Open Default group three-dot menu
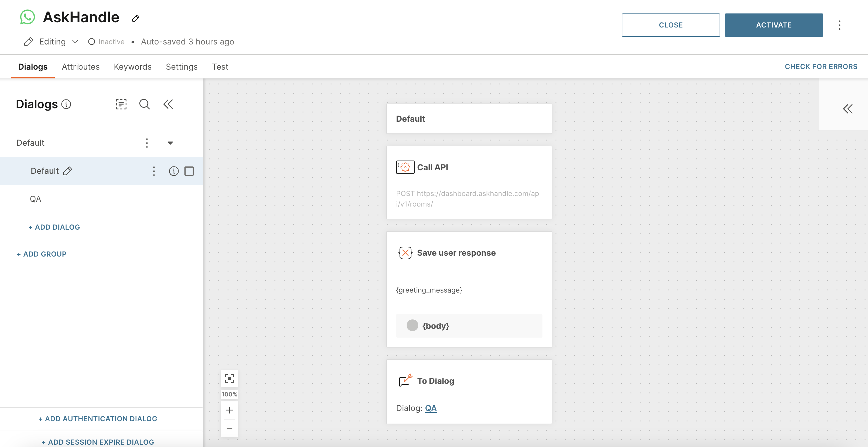Viewport: 868px width, 447px height. click(x=147, y=143)
